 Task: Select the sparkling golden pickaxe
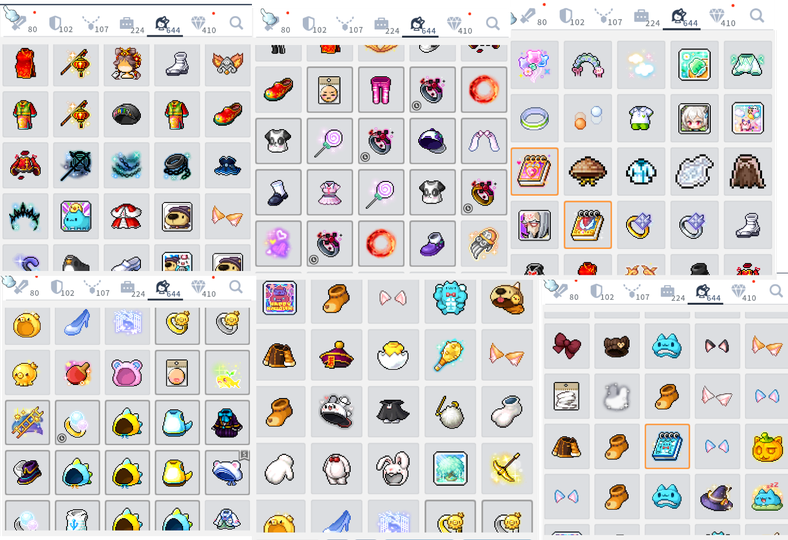tap(507, 468)
